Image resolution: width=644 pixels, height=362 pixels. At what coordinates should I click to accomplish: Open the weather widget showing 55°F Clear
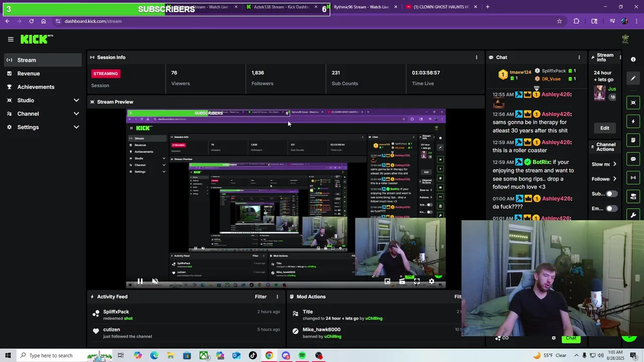click(549, 355)
